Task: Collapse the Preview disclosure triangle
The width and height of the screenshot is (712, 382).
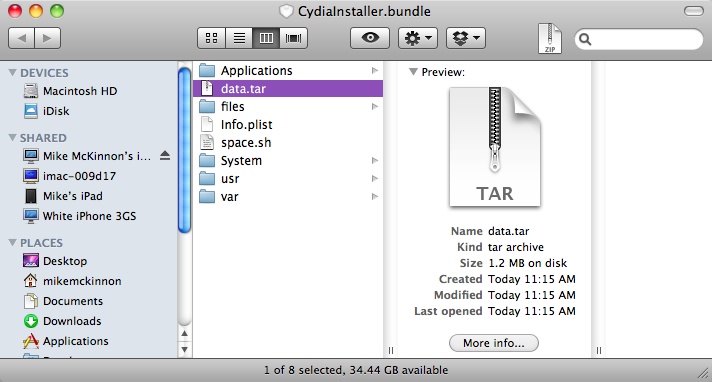Action: 413,72
